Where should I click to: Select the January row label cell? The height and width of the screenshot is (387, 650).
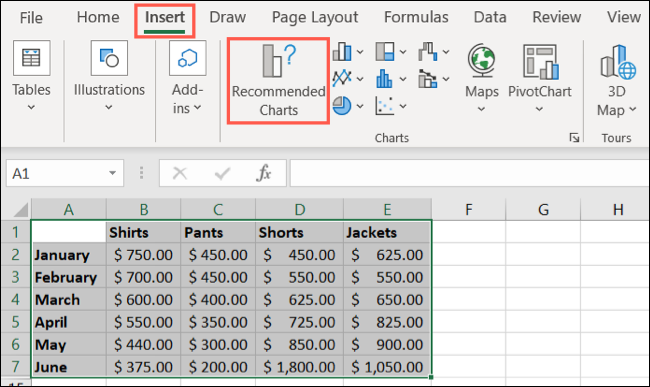69,254
